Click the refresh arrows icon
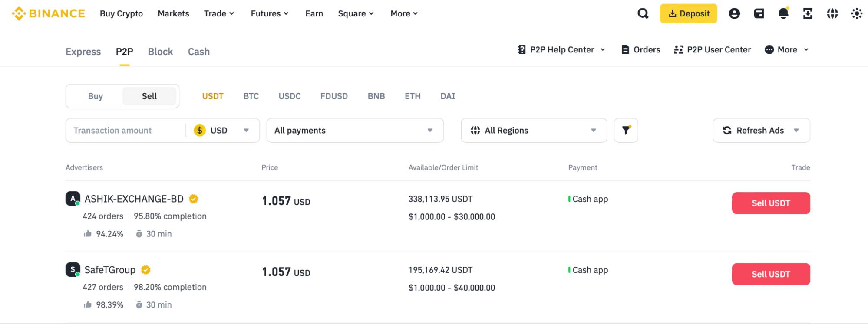Image resolution: width=868 pixels, height=324 pixels. point(727,130)
